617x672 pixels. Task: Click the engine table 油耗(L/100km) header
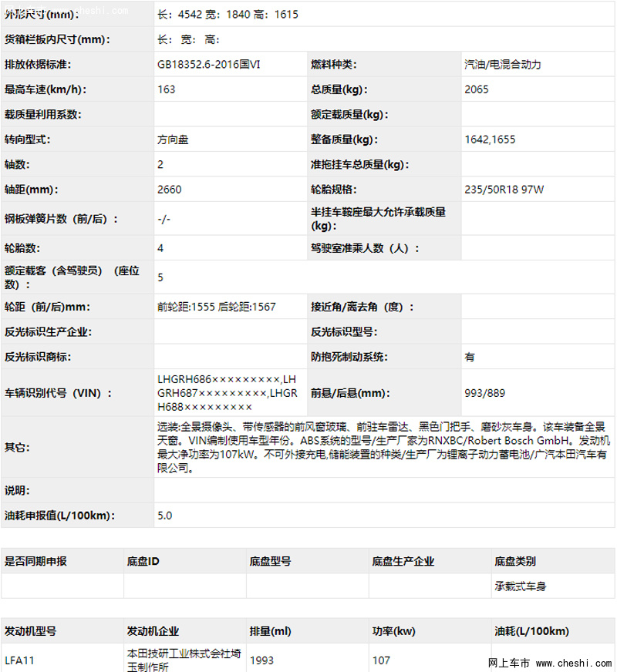point(531,631)
